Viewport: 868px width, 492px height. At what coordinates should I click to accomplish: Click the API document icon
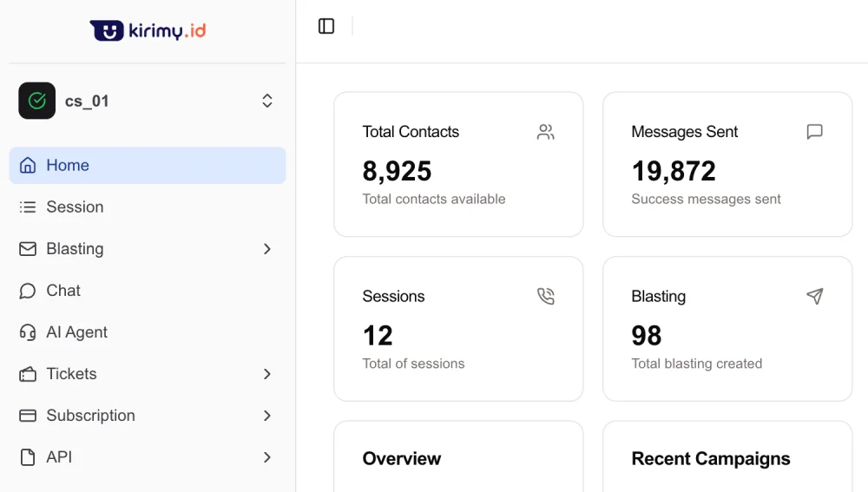click(x=28, y=457)
